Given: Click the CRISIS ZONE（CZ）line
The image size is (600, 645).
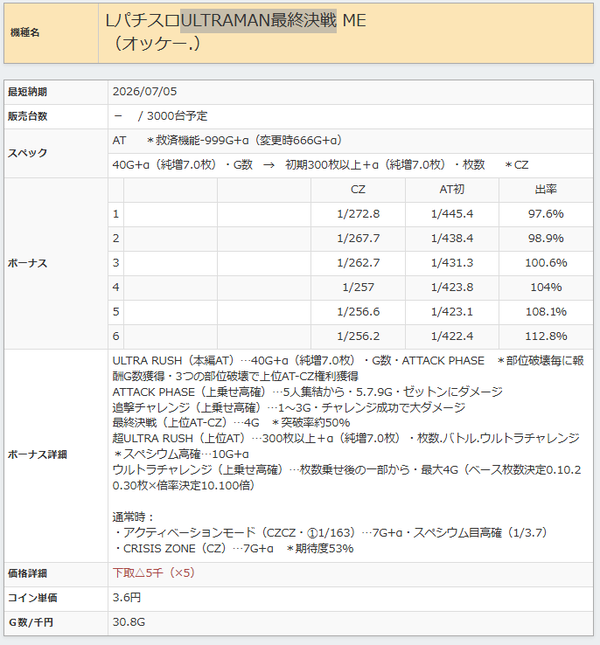Looking at the screenshot, I should (x=234, y=549).
